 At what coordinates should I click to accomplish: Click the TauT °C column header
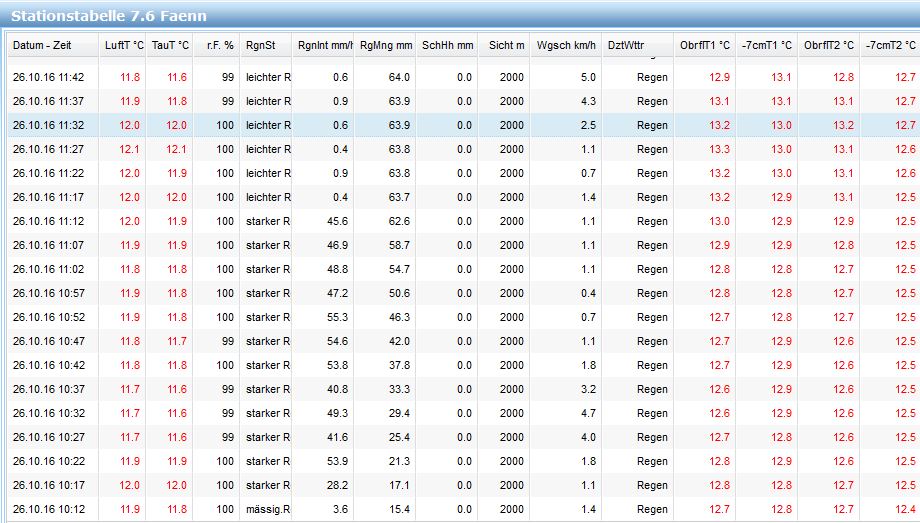170,45
